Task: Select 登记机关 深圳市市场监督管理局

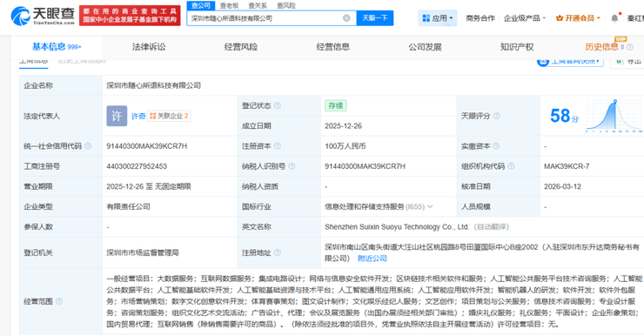Action: pos(143,252)
